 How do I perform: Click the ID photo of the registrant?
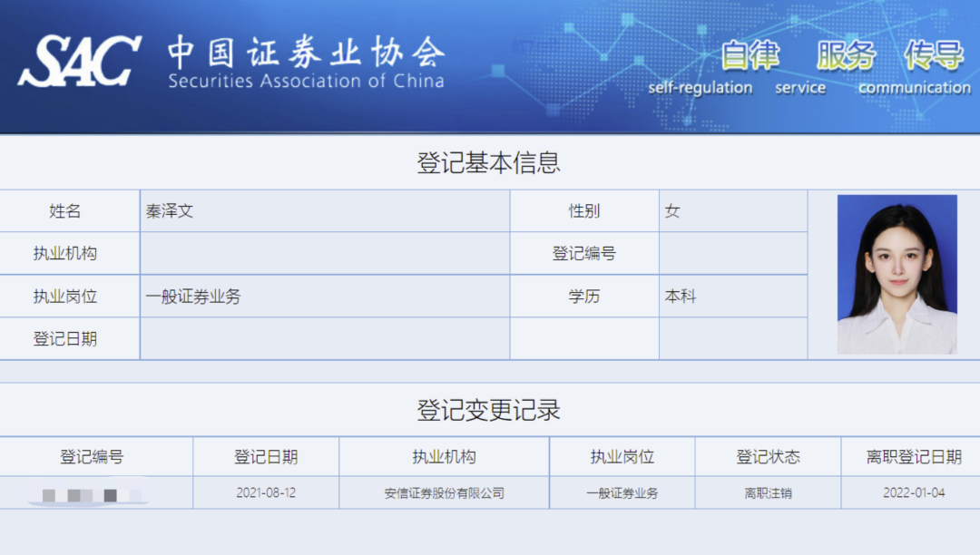(x=897, y=274)
